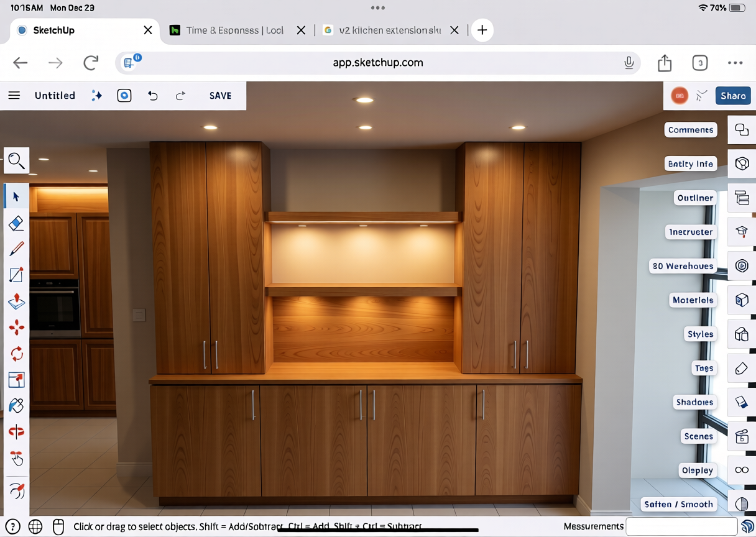Open the Materials panel icon
Screen dimensions: 756x537
coord(742,300)
